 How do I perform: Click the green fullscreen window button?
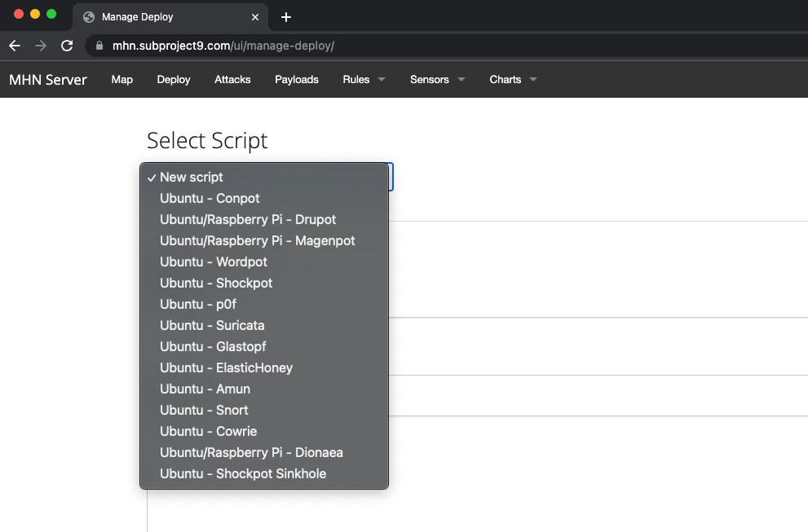click(x=51, y=14)
